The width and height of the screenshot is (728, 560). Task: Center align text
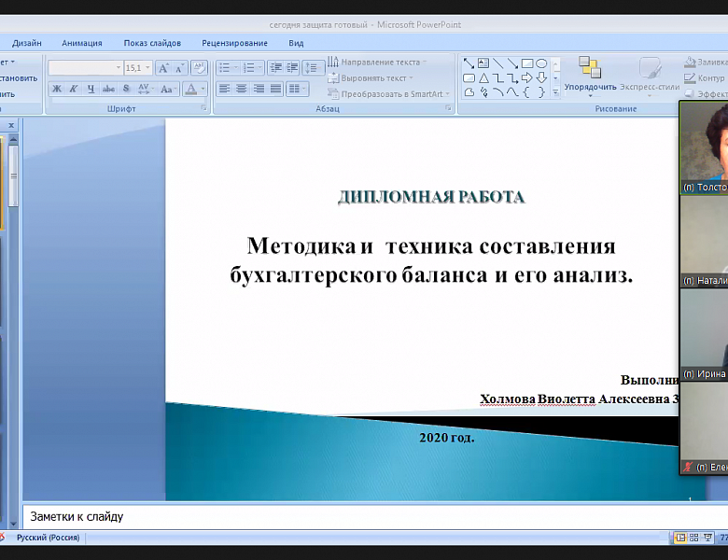click(242, 89)
